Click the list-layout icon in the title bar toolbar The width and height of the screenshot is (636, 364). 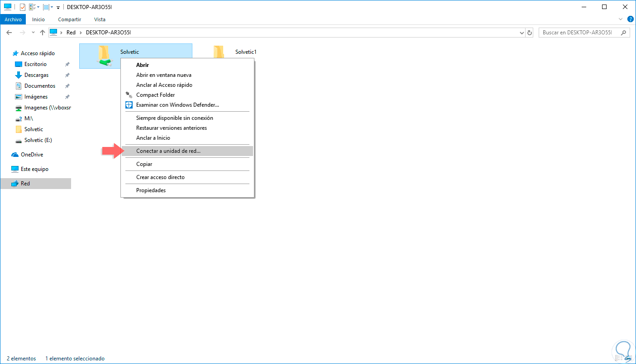coord(32,7)
